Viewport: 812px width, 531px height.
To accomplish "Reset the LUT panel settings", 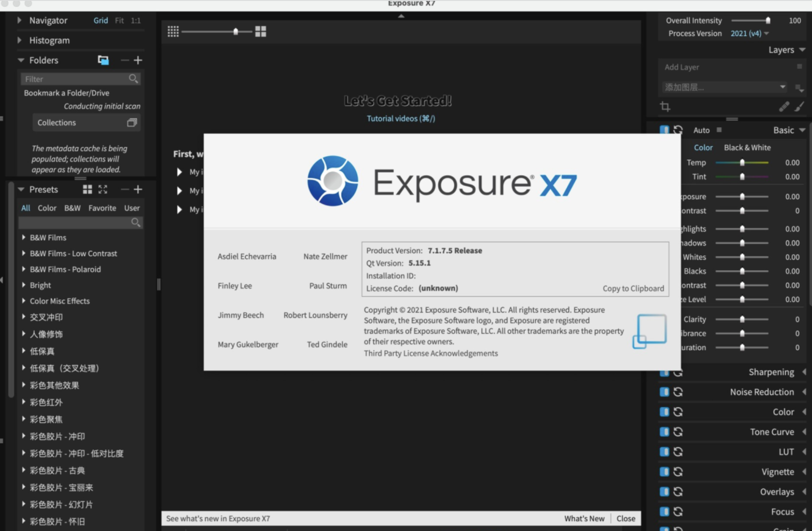I will (x=678, y=452).
